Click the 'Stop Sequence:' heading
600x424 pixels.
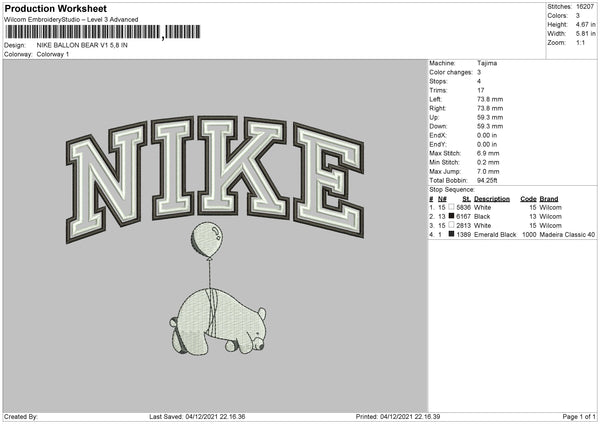452,190
